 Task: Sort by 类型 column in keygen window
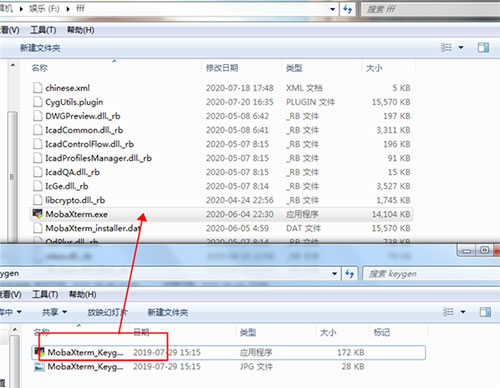pyautogui.click(x=248, y=332)
